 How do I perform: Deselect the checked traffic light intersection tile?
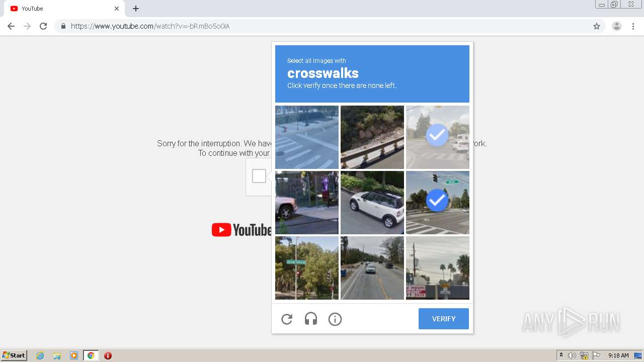click(438, 203)
